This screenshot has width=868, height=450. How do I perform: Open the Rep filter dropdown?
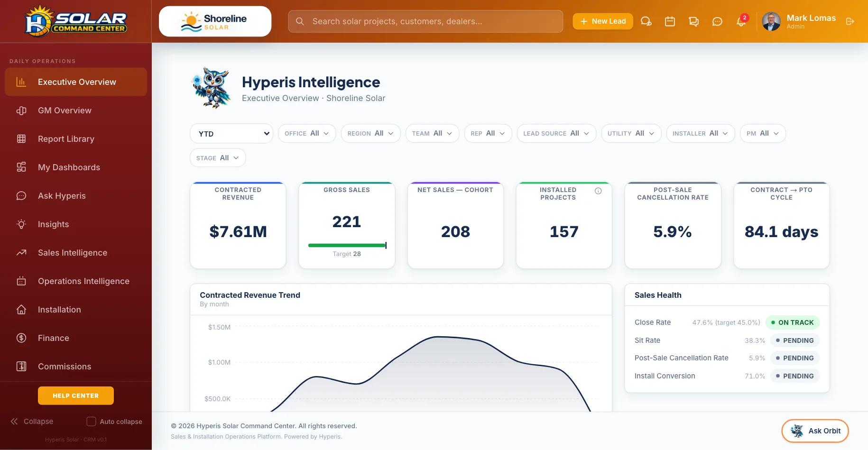(488, 133)
